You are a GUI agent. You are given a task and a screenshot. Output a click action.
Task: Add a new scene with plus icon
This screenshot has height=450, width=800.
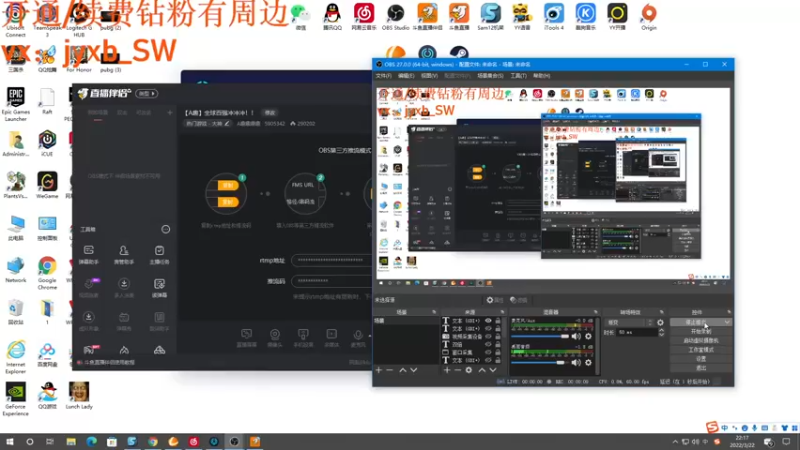[x=379, y=370]
